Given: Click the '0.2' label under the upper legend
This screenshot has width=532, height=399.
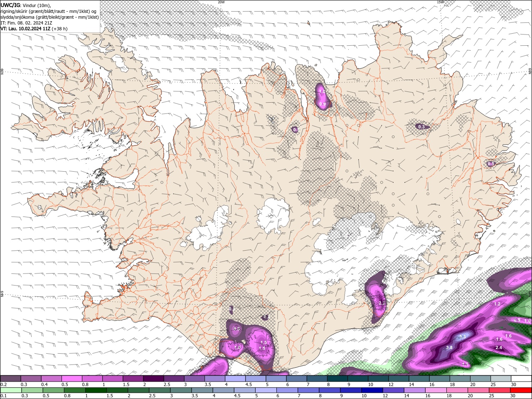Looking at the screenshot, I should point(4,384).
